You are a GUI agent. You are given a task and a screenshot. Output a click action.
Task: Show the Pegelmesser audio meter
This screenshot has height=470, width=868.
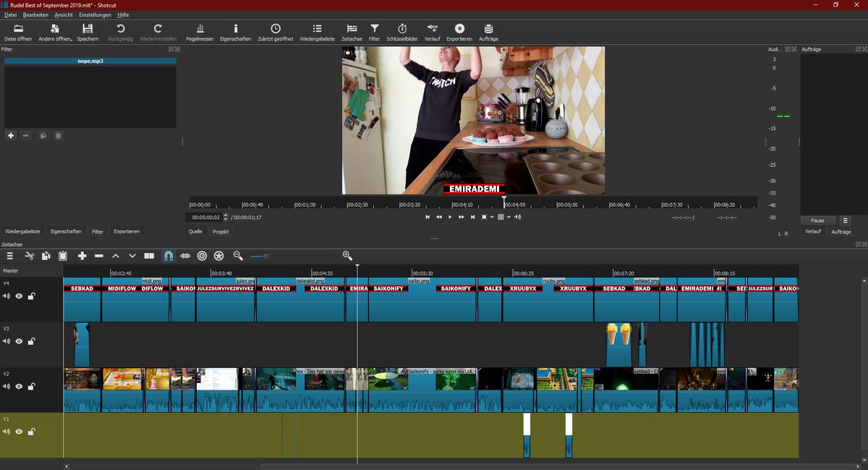(x=200, y=32)
